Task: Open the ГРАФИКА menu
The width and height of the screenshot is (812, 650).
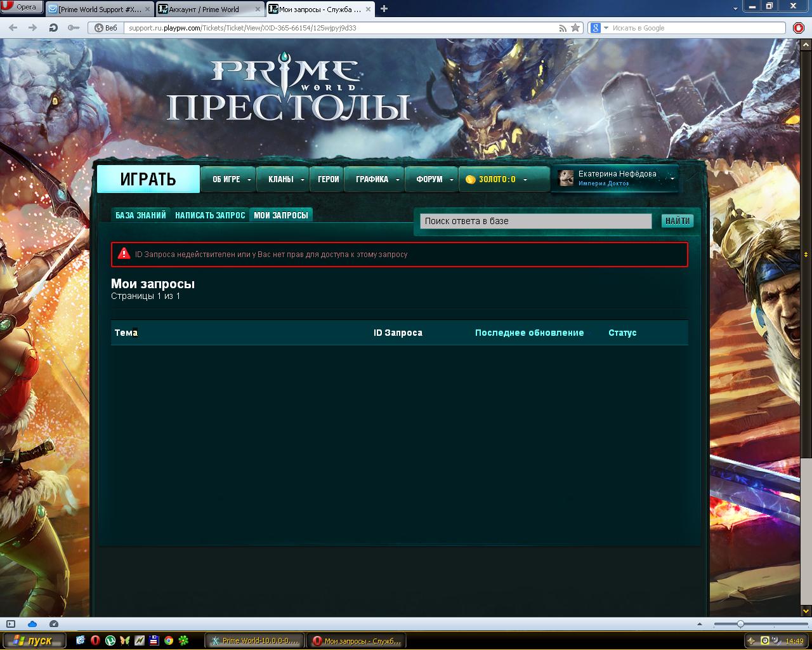Action: (x=372, y=180)
